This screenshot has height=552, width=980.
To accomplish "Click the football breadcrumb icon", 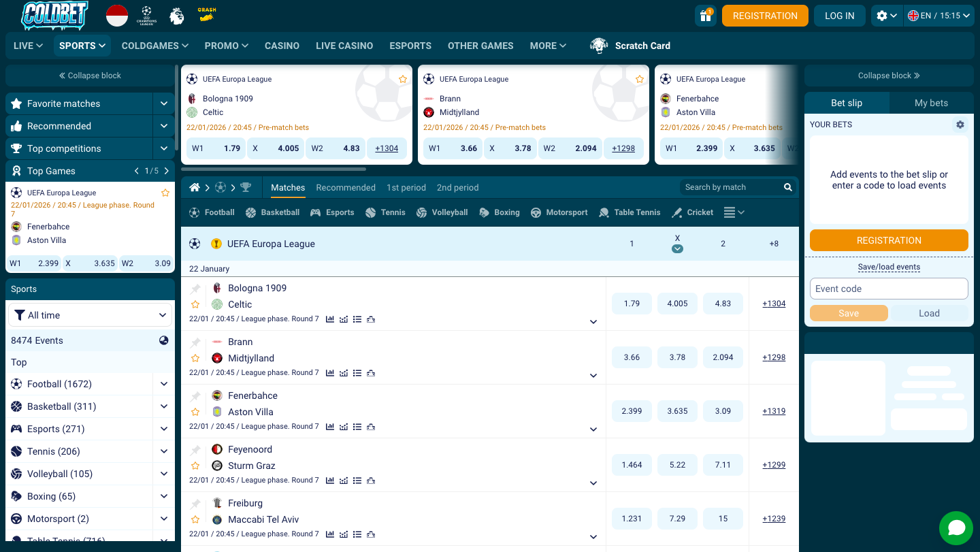I will pos(220,187).
